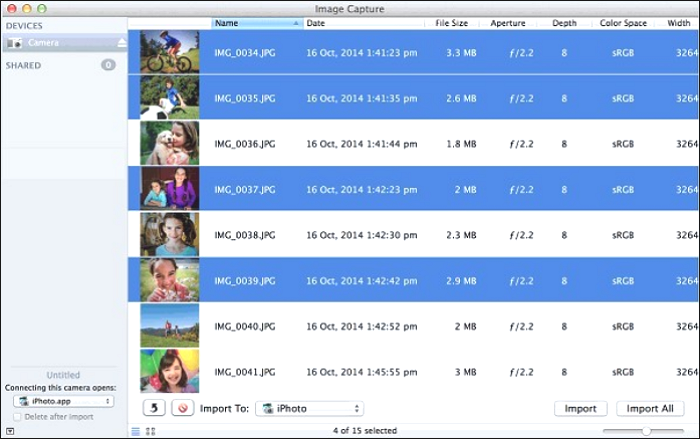Click the '4 of 15 selected' status text
This screenshot has width=700, height=439.
coord(365,431)
